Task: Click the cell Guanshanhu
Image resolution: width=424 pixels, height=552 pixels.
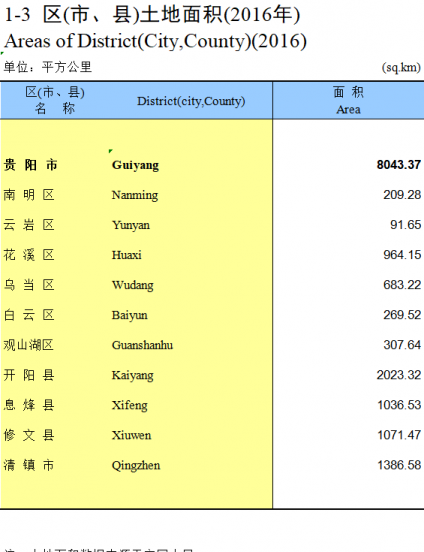Action: tap(142, 345)
